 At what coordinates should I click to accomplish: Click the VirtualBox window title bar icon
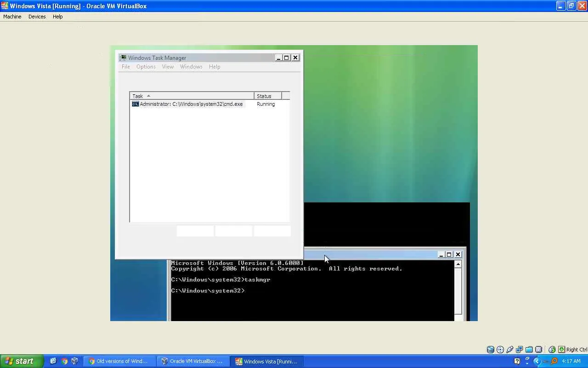coord(5,6)
